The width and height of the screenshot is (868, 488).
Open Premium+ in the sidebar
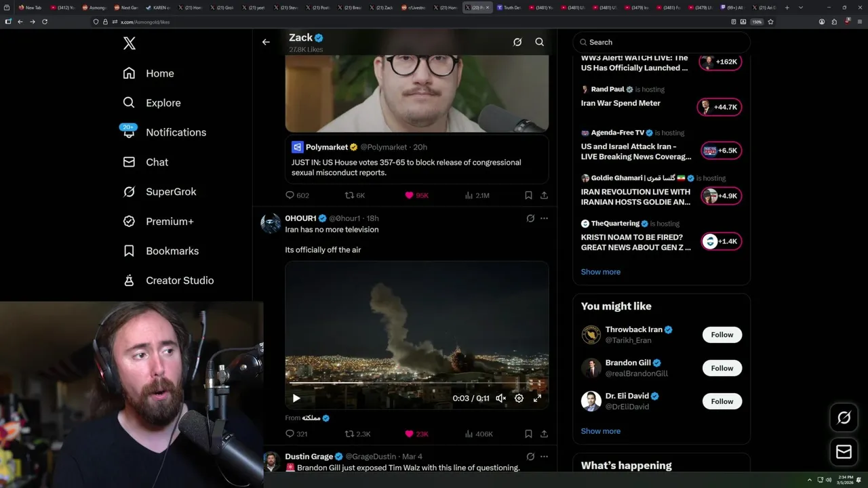coord(158,221)
